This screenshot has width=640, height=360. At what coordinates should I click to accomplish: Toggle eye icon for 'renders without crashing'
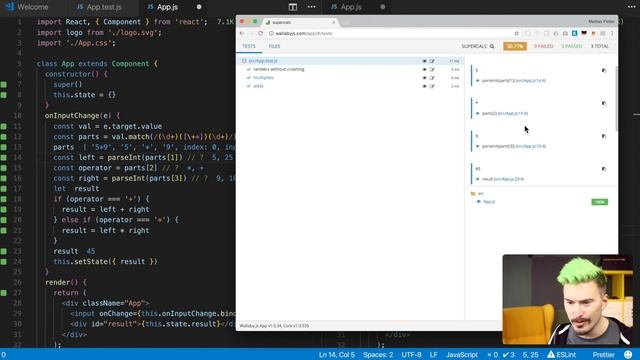coord(424,69)
